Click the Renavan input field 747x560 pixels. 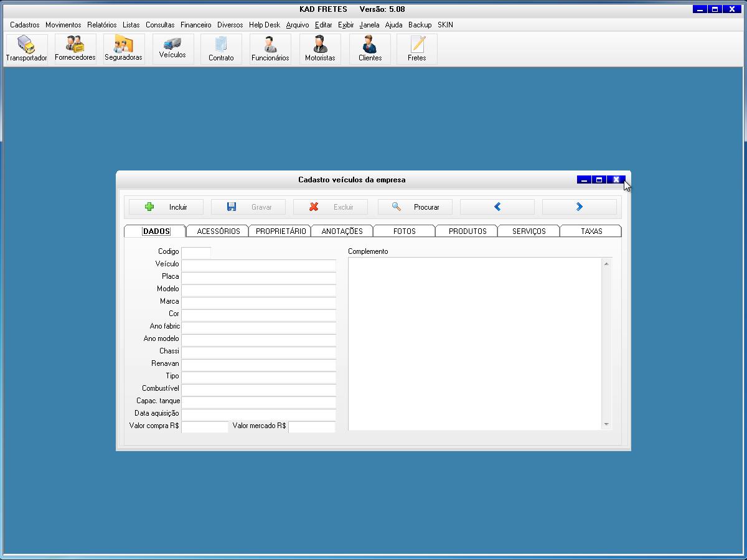(258, 365)
